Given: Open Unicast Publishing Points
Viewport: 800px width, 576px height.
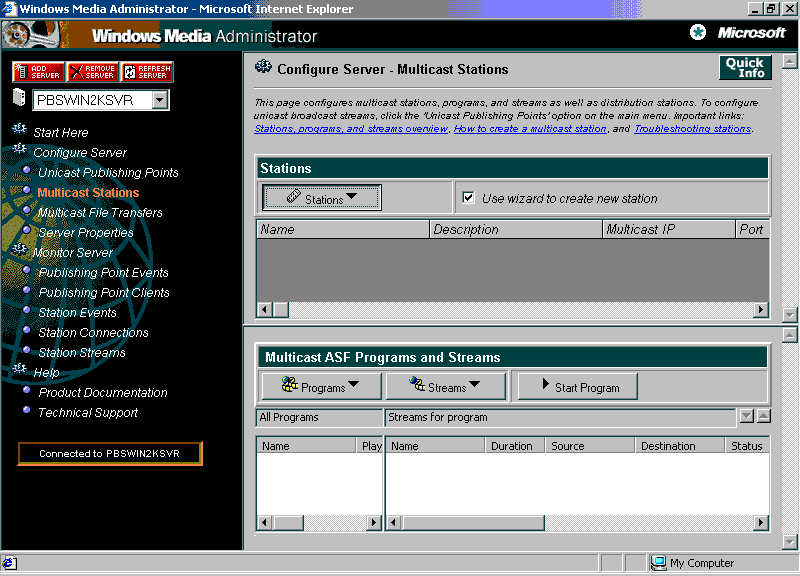Looking at the screenshot, I should (x=108, y=172).
